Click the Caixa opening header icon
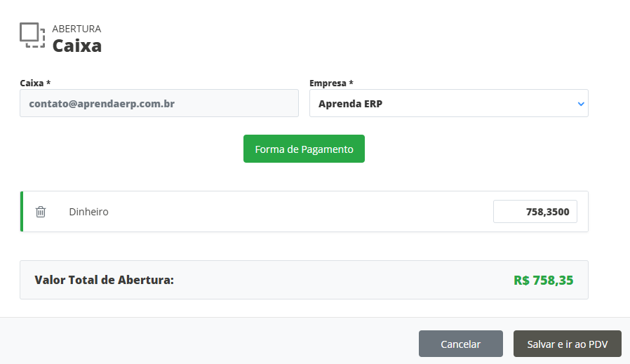Viewport: 630px width, 364px height. [x=32, y=35]
